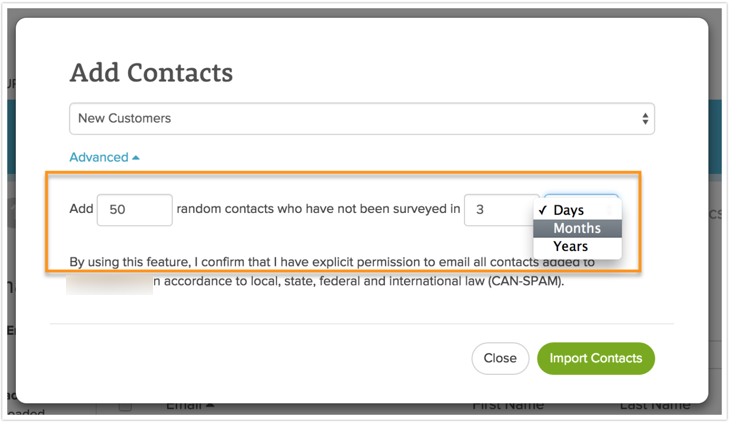Click the sort arrow icon next to Email
Image resolution: width=730 pixels, height=423 pixels.
click(211, 406)
